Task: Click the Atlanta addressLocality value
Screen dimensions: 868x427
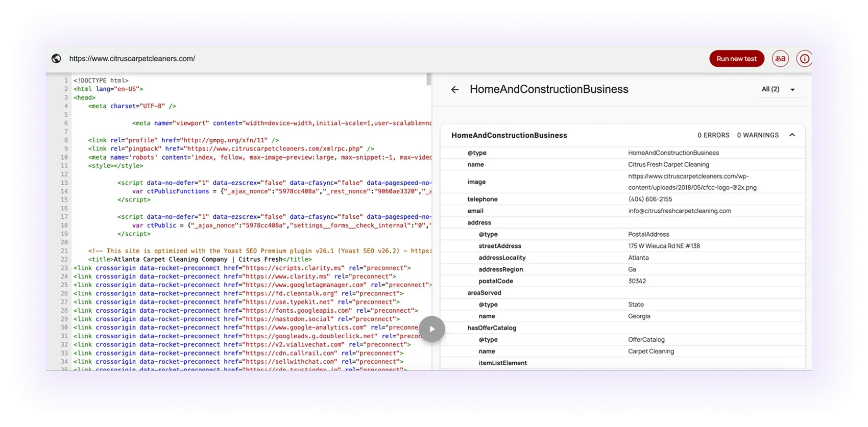Action: tap(638, 258)
